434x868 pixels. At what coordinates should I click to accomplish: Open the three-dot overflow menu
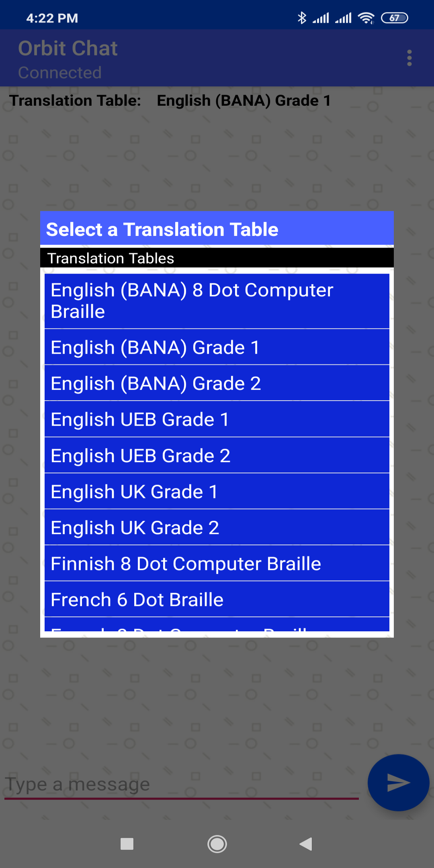pyautogui.click(x=409, y=58)
